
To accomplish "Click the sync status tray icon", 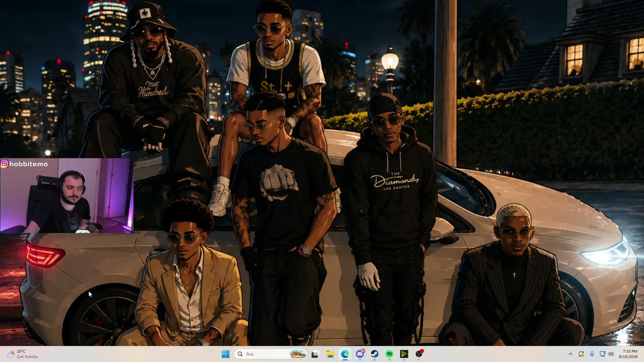I will pyautogui.click(x=581, y=354).
